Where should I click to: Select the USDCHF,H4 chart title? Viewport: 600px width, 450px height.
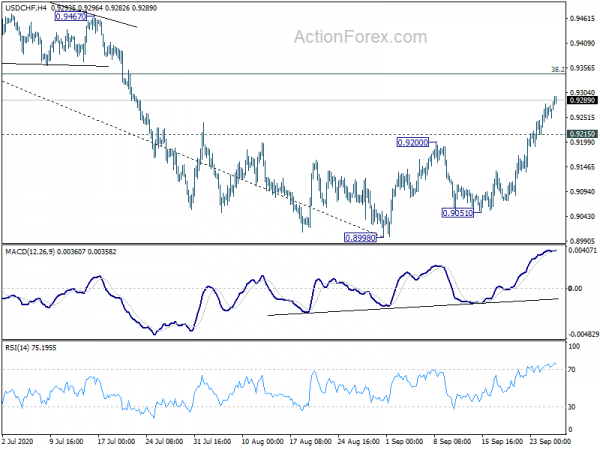[26, 8]
